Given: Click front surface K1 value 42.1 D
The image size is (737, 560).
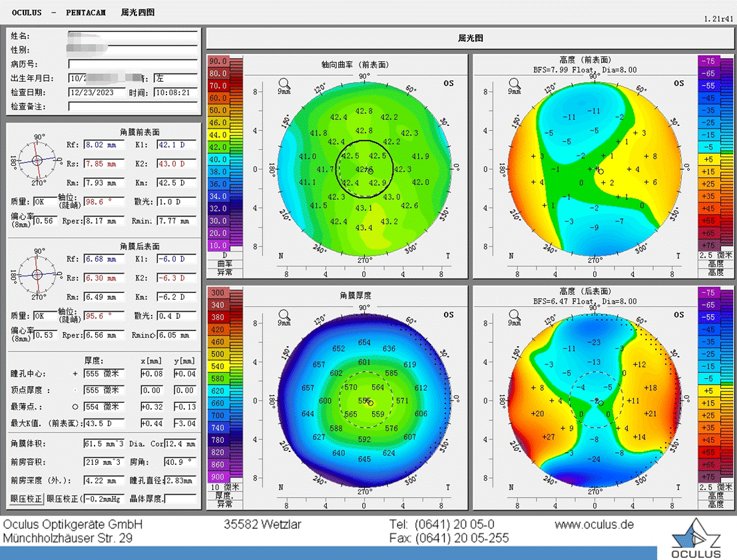Looking at the screenshot, I should coord(176,144).
